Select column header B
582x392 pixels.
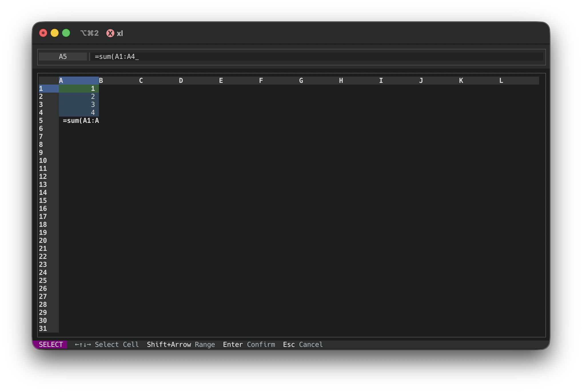coord(119,81)
